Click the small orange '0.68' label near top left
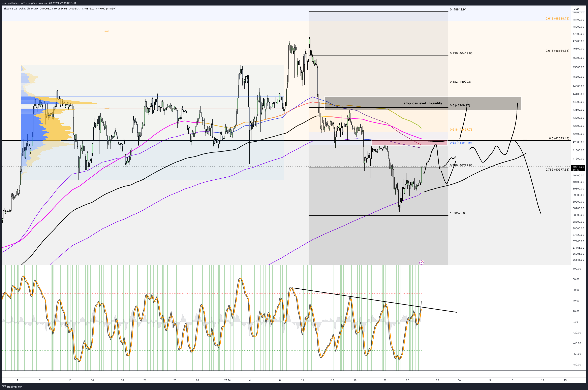Screen dimensions: 588x390 [106, 31]
